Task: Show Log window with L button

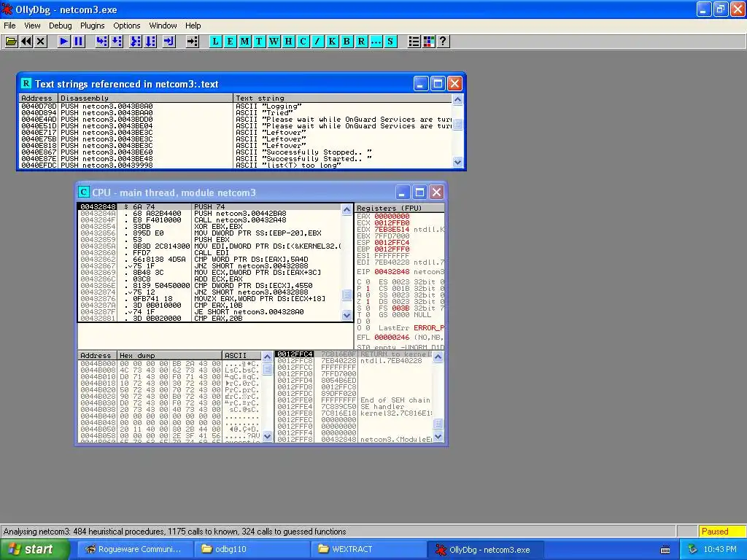Action: point(216,42)
